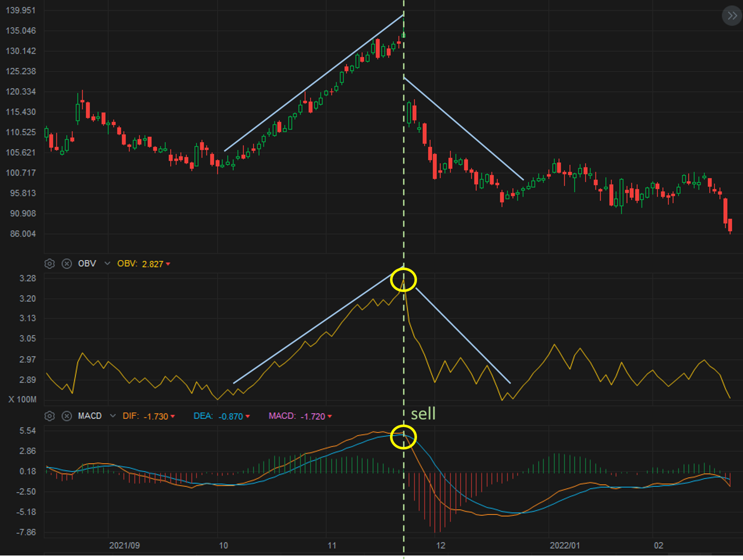Image resolution: width=743 pixels, height=560 pixels.
Task: Select the DEA value -0.870
Action: [230, 416]
